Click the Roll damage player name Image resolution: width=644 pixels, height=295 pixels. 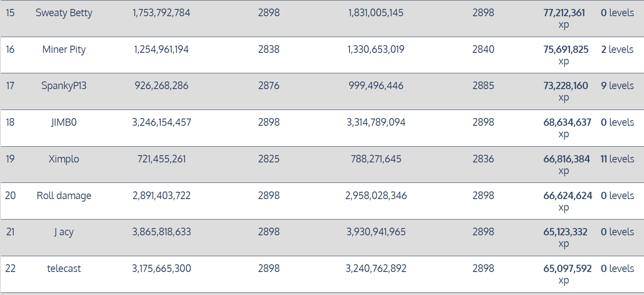pyautogui.click(x=64, y=196)
